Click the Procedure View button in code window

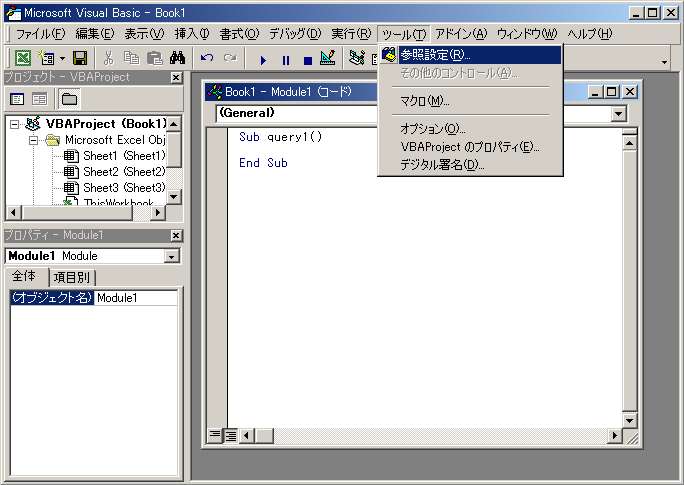tap(215, 435)
